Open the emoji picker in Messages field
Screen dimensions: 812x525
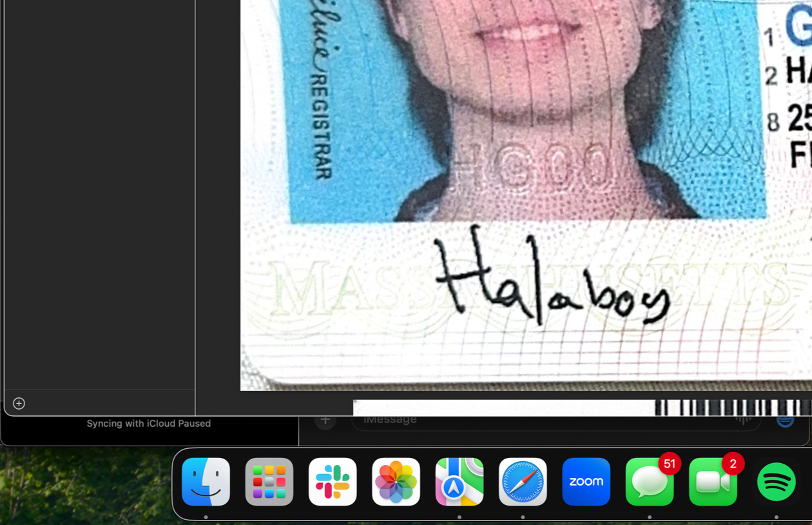pos(785,420)
